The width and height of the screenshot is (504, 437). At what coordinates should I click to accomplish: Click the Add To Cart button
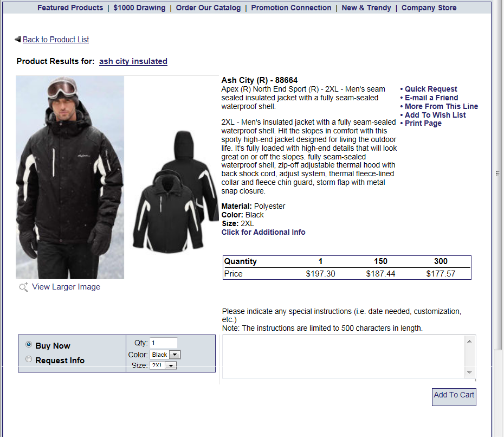[454, 397]
